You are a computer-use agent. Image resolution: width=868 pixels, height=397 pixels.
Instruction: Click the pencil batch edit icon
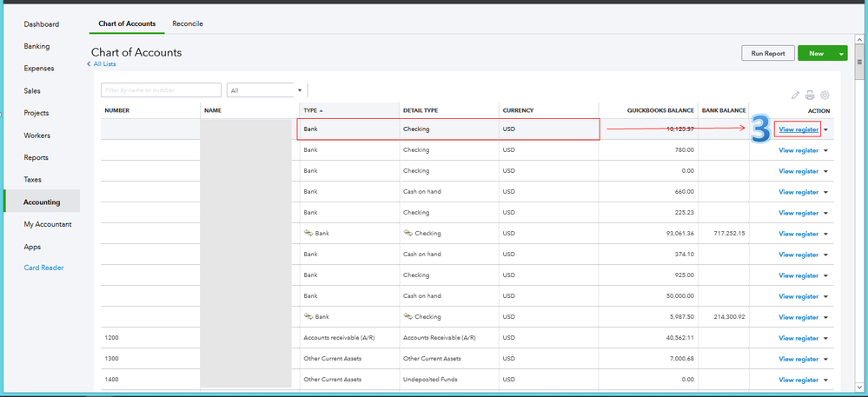[795, 95]
